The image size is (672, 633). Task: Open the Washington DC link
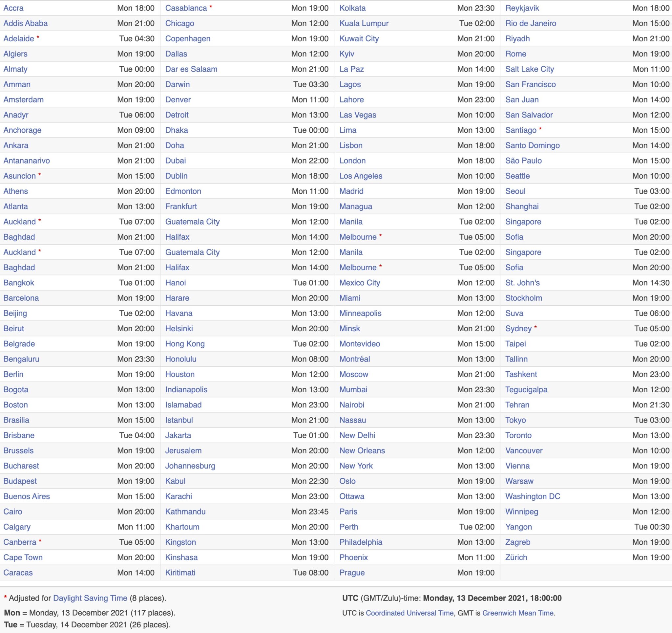tap(533, 496)
